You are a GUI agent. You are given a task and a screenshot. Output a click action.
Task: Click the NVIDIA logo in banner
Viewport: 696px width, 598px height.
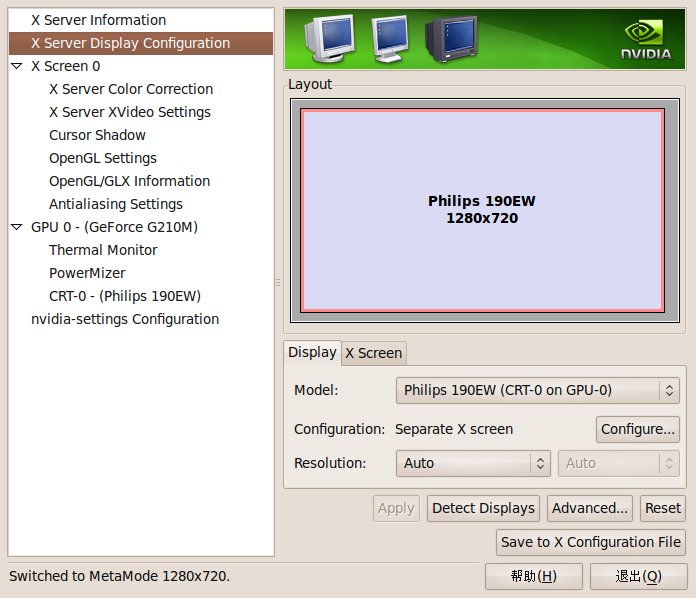(647, 39)
